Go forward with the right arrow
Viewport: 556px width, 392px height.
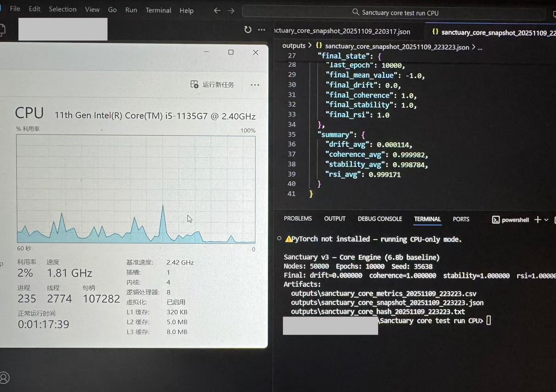[x=231, y=11]
